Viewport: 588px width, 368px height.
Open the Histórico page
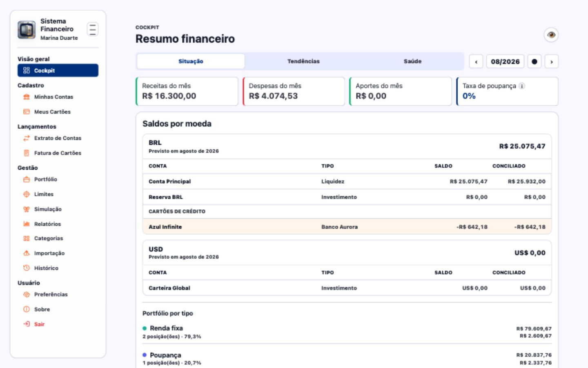[58, 268]
